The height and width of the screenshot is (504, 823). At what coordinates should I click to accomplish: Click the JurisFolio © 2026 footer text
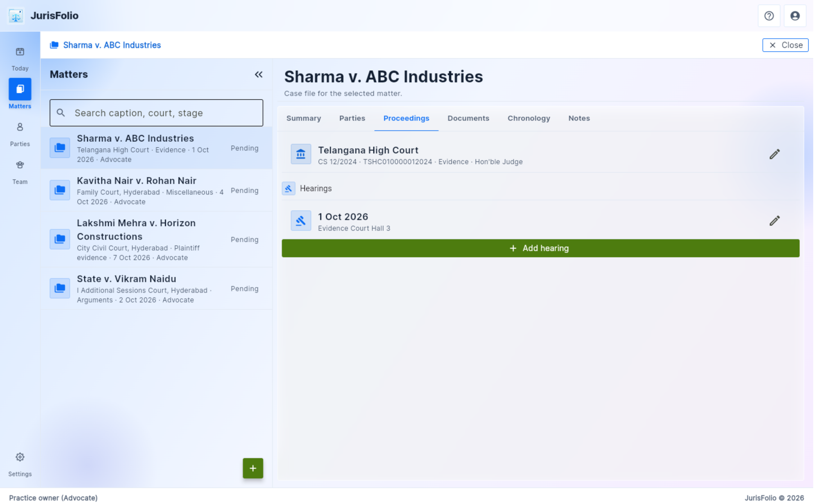(x=774, y=498)
